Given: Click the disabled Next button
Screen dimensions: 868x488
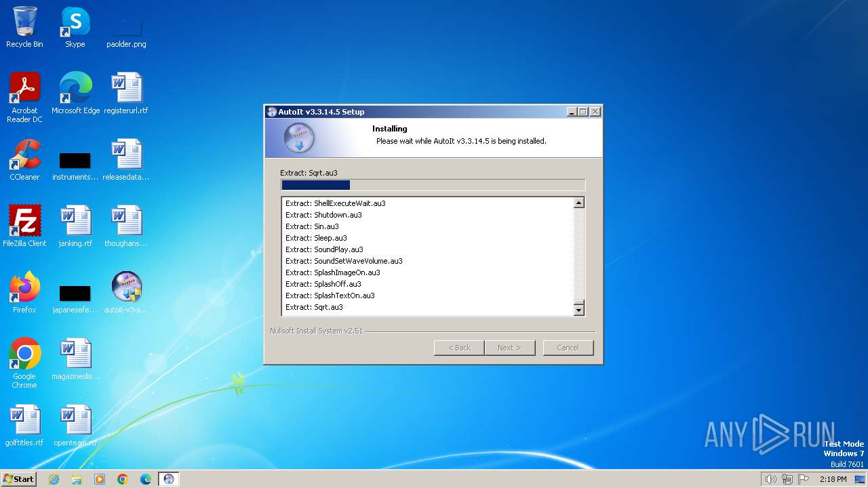Looking at the screenshot, I should (509, 348).
